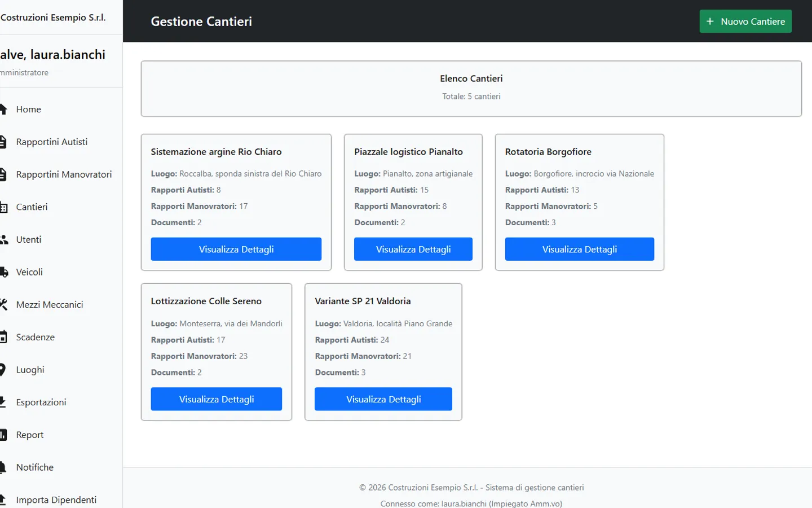View details for Variante SP 21 Valdoria
The image size is (812, 508).
pos(383,399)
